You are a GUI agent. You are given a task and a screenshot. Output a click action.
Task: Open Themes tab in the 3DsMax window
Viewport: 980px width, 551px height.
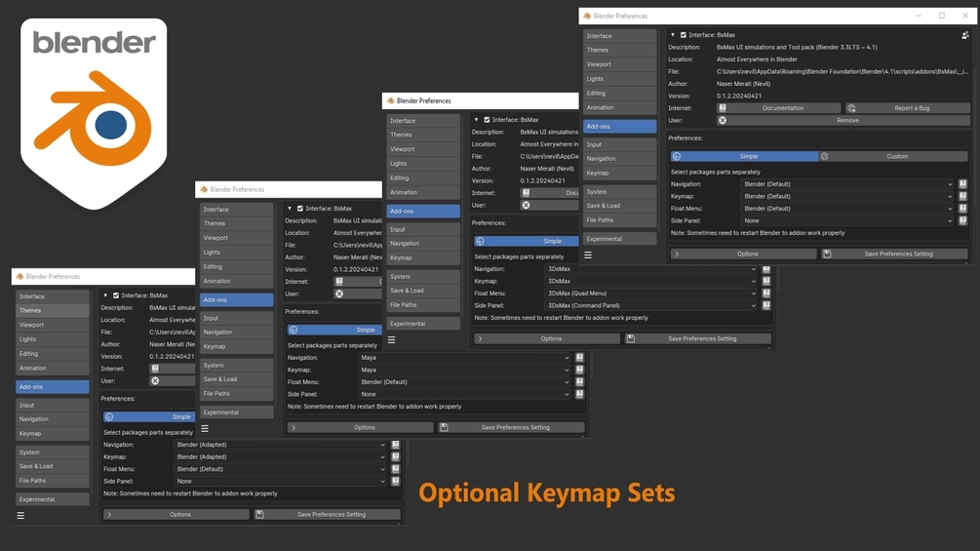coord(423,135)
